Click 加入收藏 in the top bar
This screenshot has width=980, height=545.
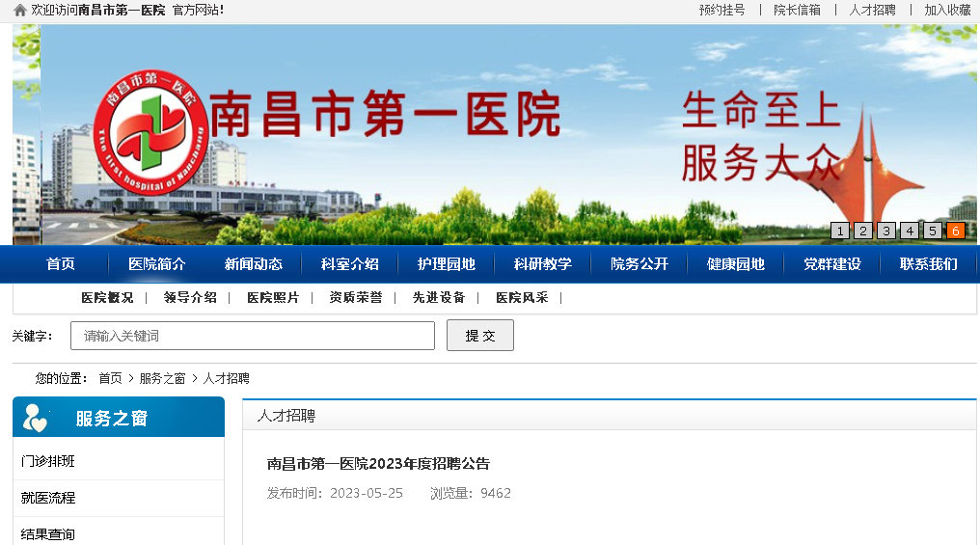(947, 10)
